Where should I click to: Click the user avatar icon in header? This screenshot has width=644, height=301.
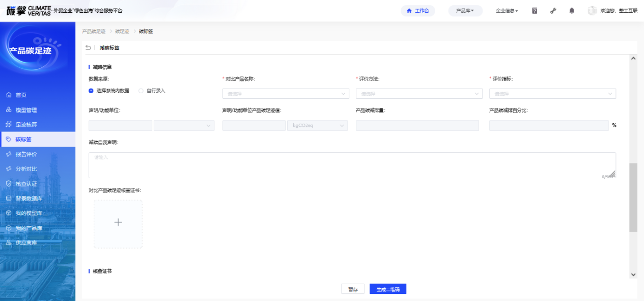point(592,11)
